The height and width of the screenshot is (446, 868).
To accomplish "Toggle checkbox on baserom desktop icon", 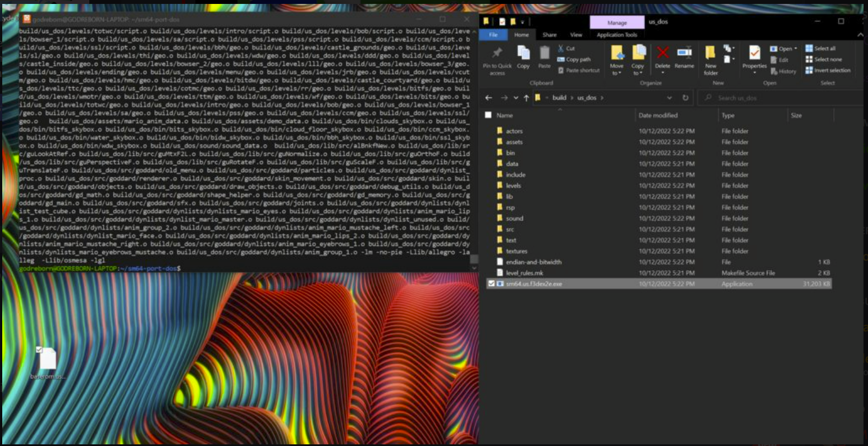I will point(38,350).
